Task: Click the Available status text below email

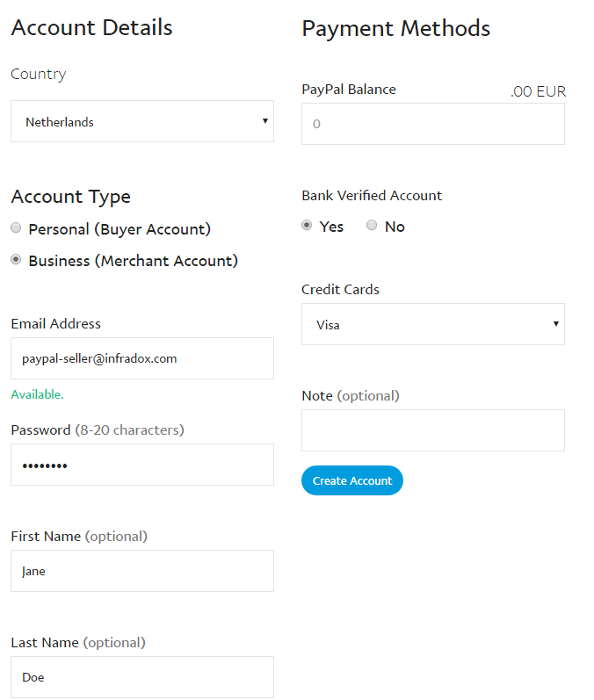Action: click(x=38, y=394)
